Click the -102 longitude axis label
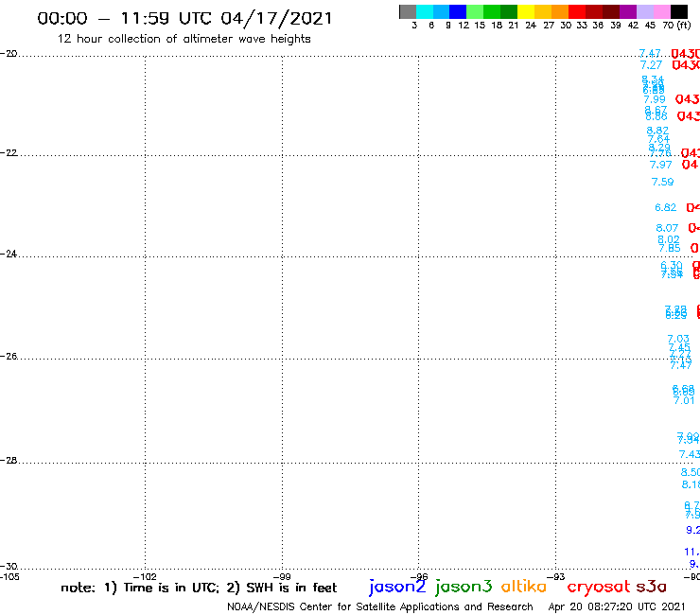This screenshot has height=615, width=700. coord(145,576)
